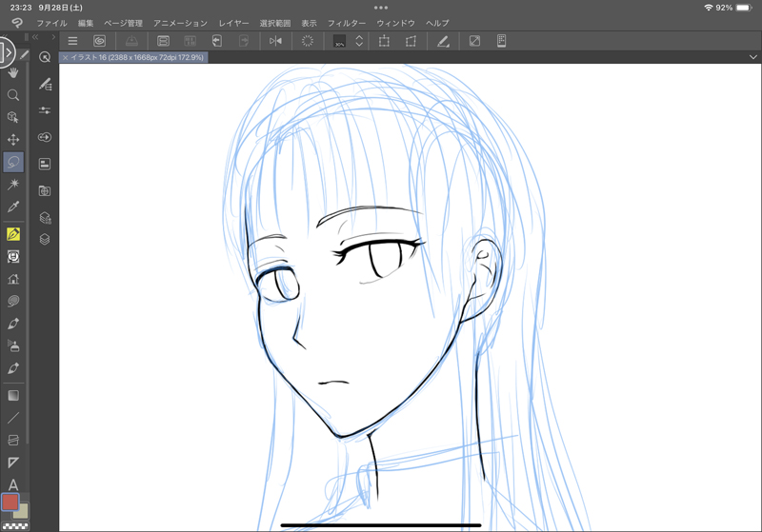The image size is (762, 532).
Task: Open the Layers palette icon
Action: pos(45,239)
